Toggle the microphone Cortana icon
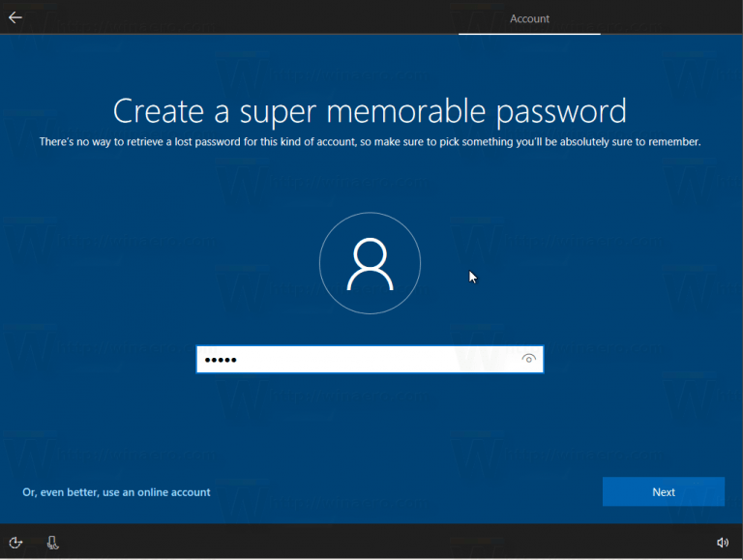The image size is (743, 560). (52, 543)
